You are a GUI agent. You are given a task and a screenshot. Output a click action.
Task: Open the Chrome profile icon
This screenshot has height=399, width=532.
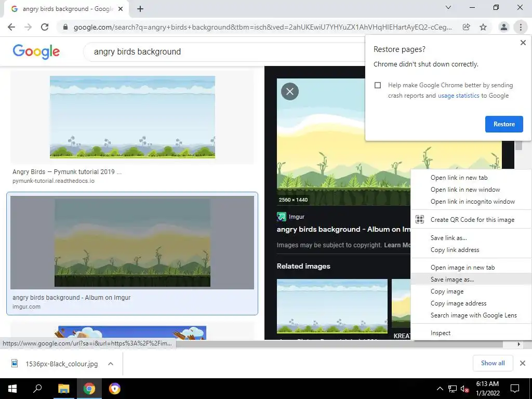pos(504,27)
